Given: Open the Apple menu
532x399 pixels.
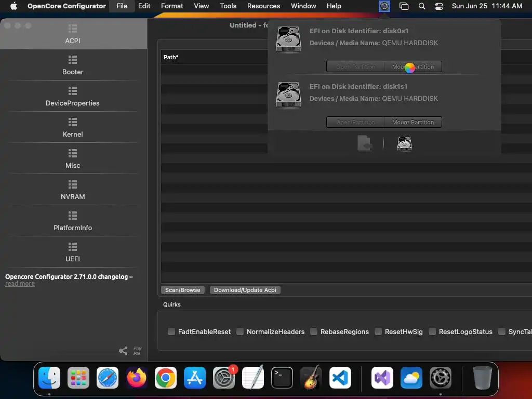Looking at the screenshot, I should pyautogui.click(x=14, y=6).
